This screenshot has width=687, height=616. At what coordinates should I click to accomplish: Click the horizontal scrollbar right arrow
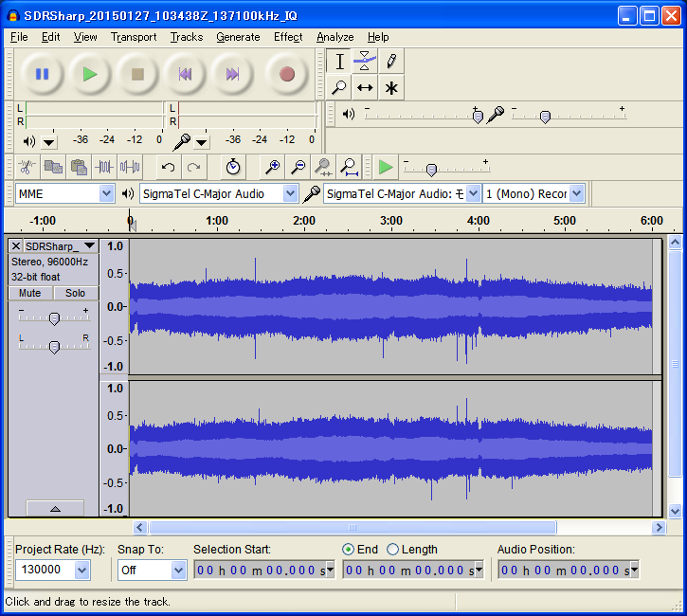click(x=659, y=528)
